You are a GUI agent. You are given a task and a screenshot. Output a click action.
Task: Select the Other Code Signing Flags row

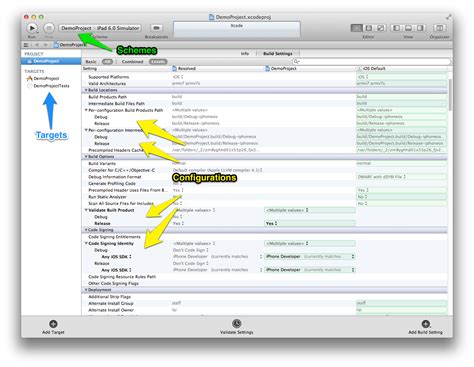tap(265, 284)
